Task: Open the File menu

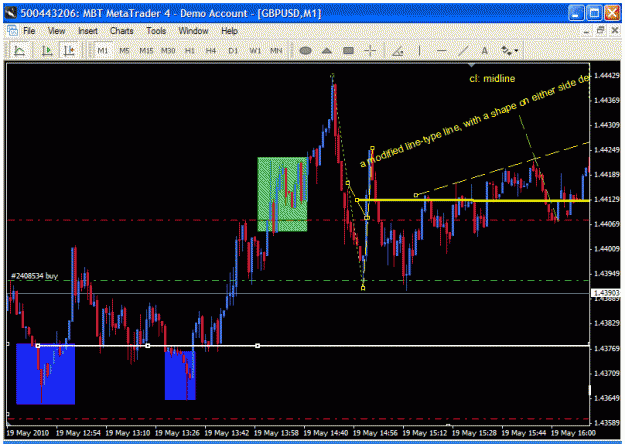Action: (29, 31)
